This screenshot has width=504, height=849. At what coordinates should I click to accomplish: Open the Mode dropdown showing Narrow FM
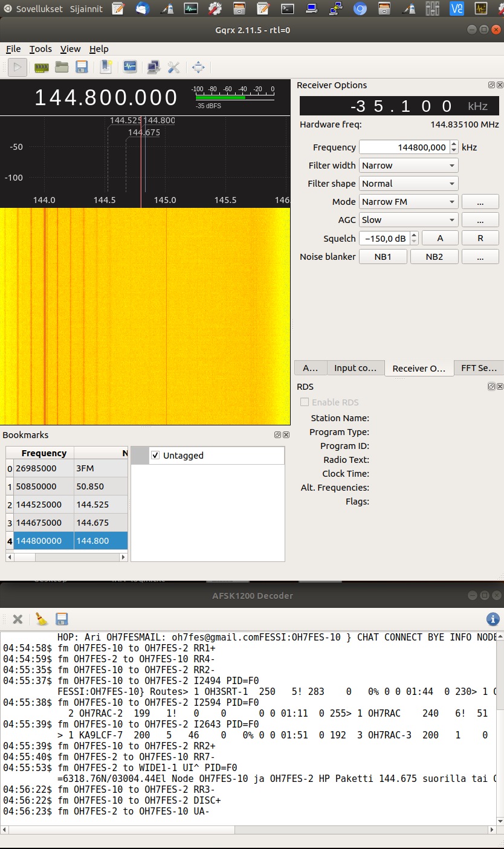409,202
